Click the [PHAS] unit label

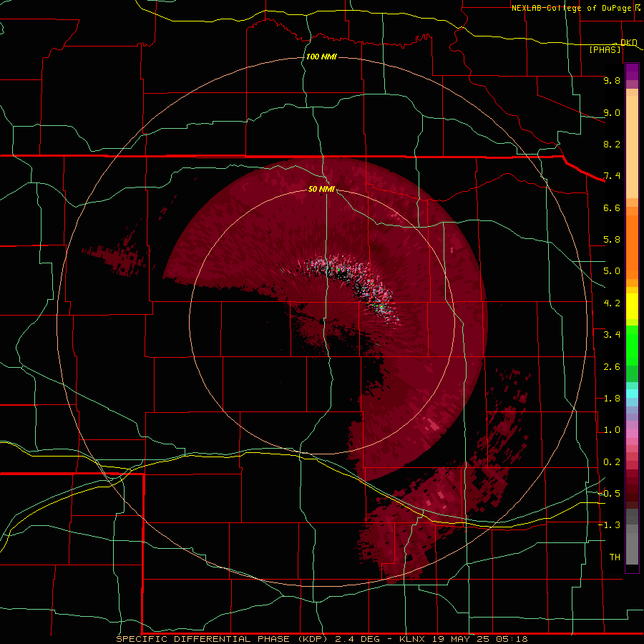point(605,50)
